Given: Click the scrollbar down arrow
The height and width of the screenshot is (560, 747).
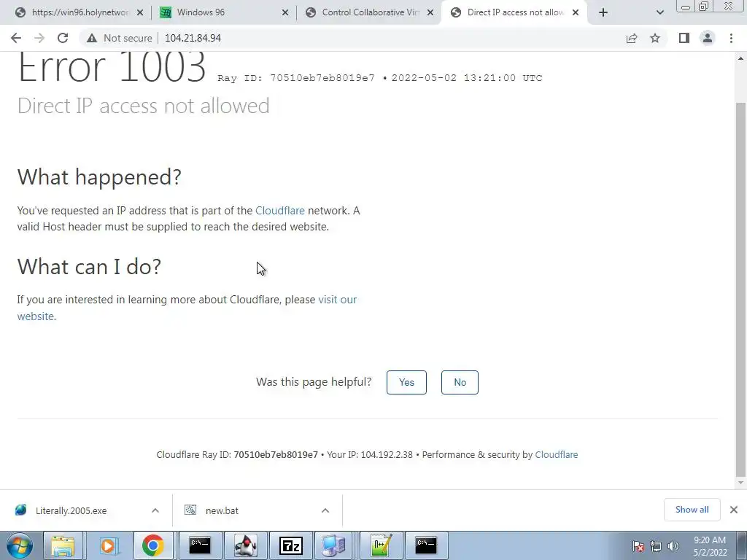Looking at the screenshot, I should tap(740, 483).
